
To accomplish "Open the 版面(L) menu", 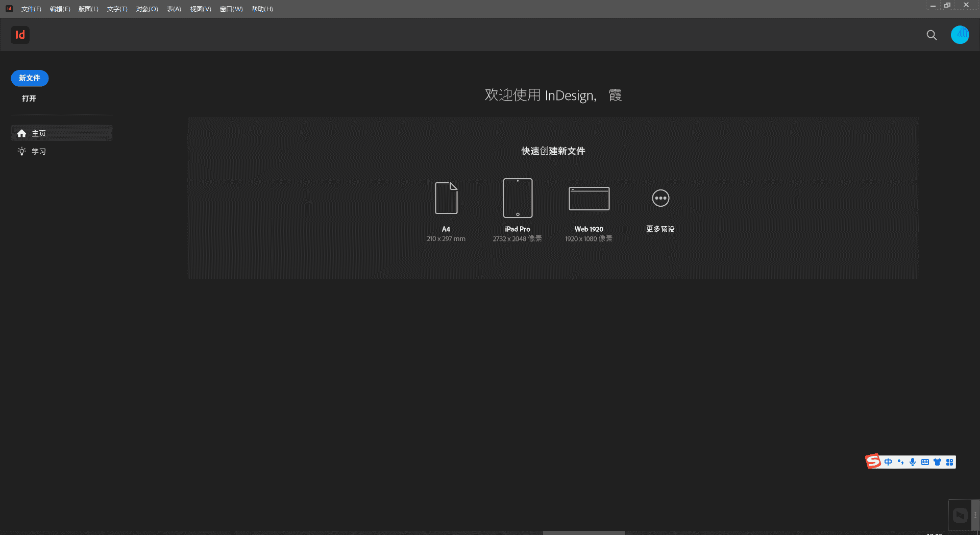I will click(x=88, y=9).
